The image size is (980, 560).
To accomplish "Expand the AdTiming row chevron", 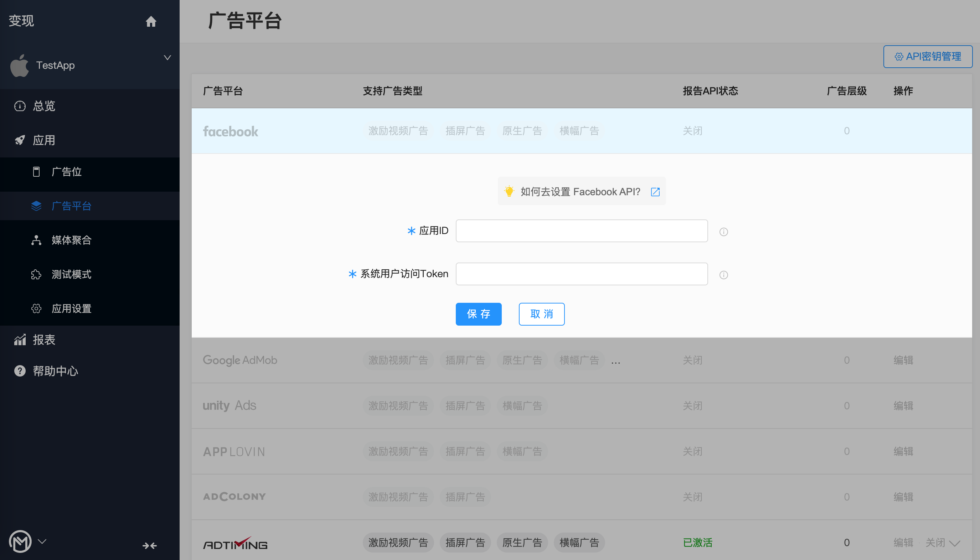I will [955, 543].
